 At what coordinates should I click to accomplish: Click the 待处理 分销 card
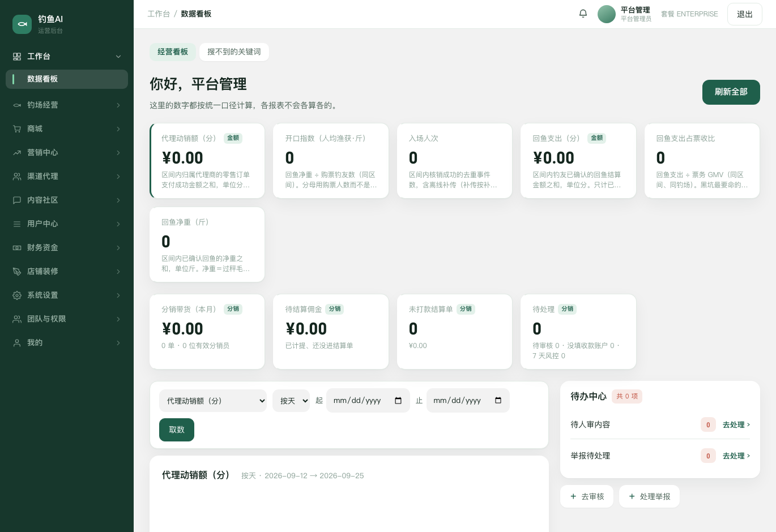pyautogui.click(x=578, y=332)
